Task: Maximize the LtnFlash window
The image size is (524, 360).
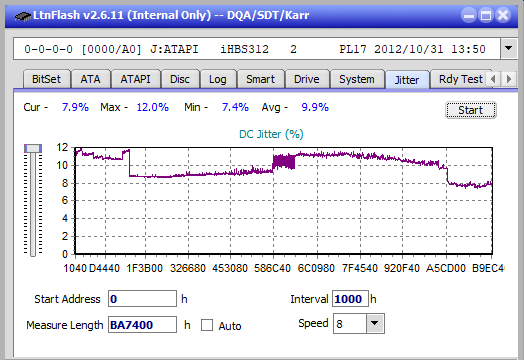Action: 486,15
